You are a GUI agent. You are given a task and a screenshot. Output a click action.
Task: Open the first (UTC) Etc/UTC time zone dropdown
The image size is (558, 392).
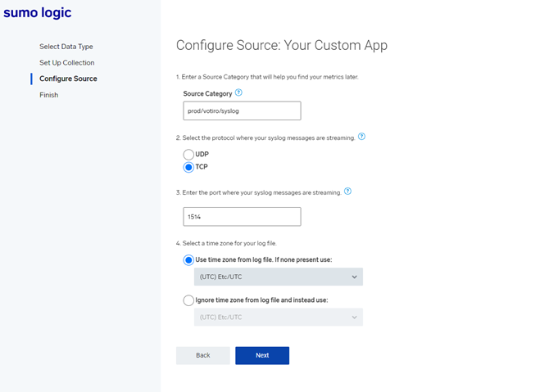tap(279, 277)
